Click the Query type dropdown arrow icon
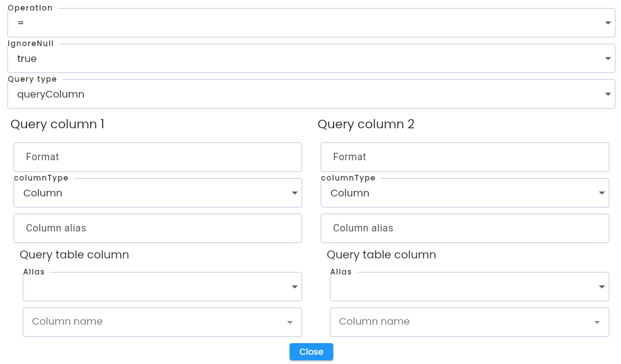Screen dimensions: 621x364 point(608,94)
